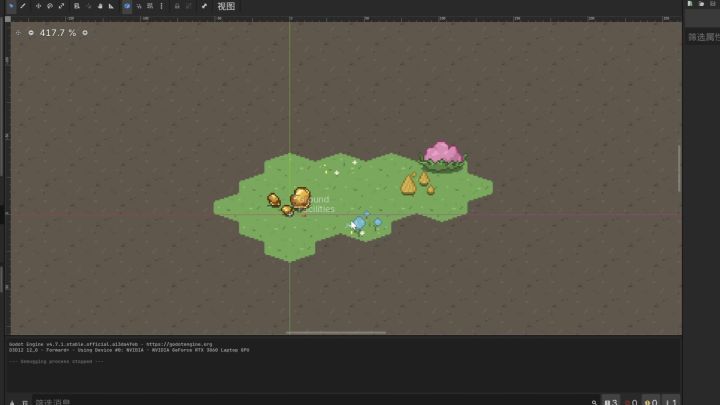Select the Ruler Mode triangle tool
Screen dimensions: 720x405
(x=111, y=6)
